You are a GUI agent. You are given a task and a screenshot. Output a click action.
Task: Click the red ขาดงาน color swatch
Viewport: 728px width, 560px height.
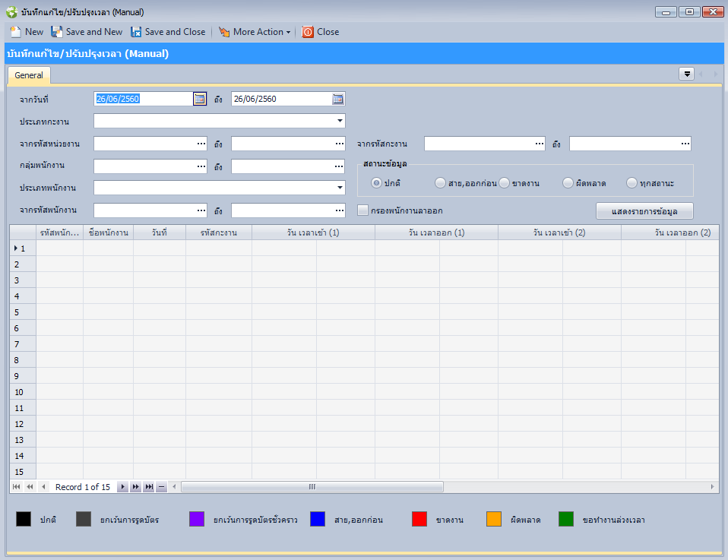419,520
